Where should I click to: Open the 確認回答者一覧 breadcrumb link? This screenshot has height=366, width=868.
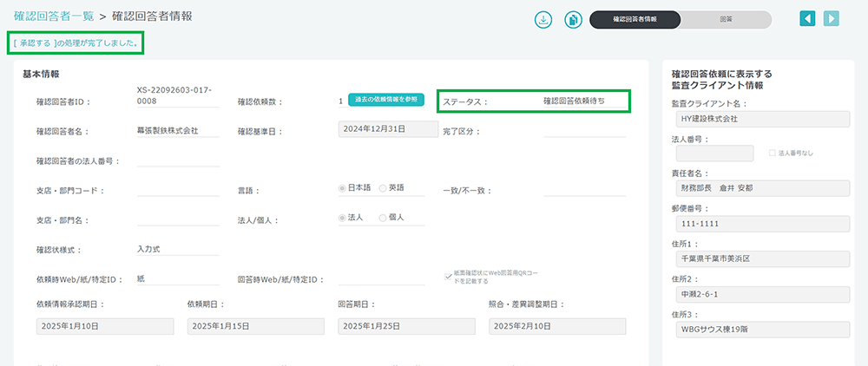tap(55, 16)
